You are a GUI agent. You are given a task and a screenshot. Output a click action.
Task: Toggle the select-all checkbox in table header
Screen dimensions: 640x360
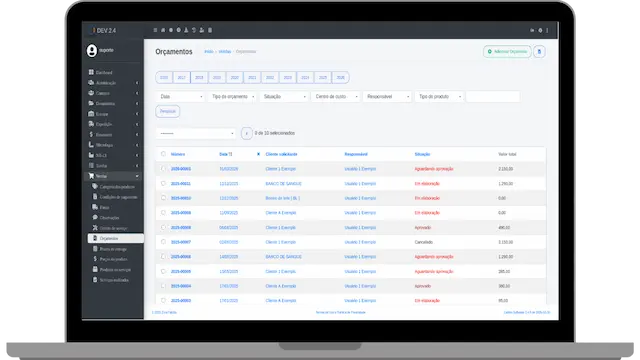point(163,154)
